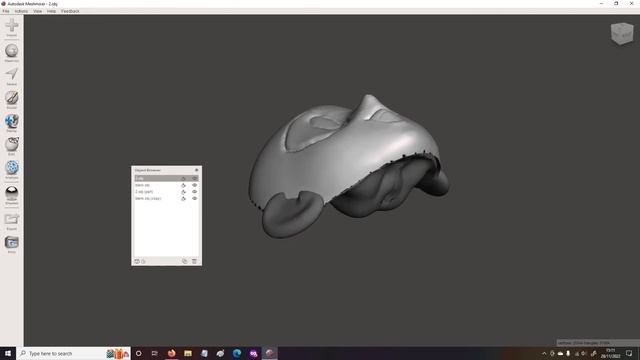Open the Import tool
Image resolution: width=640 pixels, height=360 pixels.
coord(11,27)
